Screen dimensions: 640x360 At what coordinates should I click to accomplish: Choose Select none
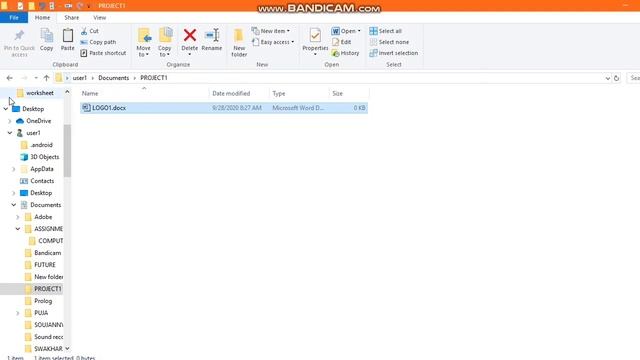point(389,42)
